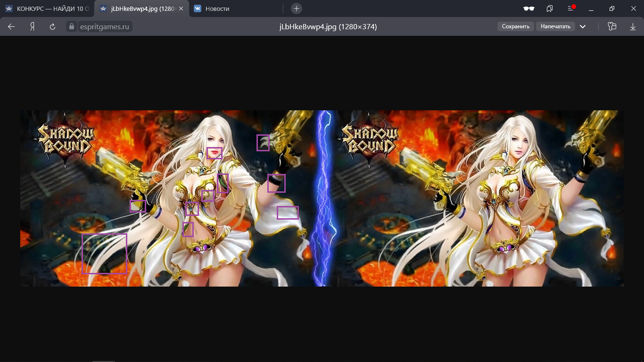Screen dimensions: 644x362
Task: Reload the page with the refresh icon
Action: click(53, 27)
